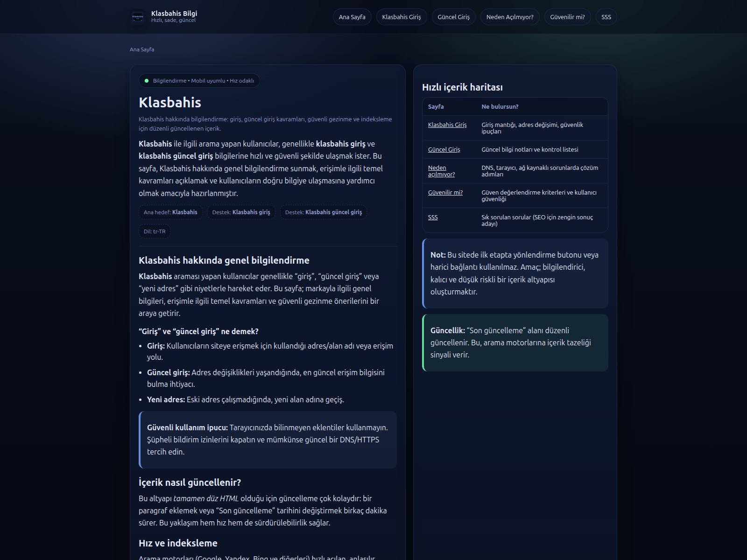This screenshot has width=747, height=560.
Task: Click the Ana Sayfa breadcrumb link
Action: point(142,49)
